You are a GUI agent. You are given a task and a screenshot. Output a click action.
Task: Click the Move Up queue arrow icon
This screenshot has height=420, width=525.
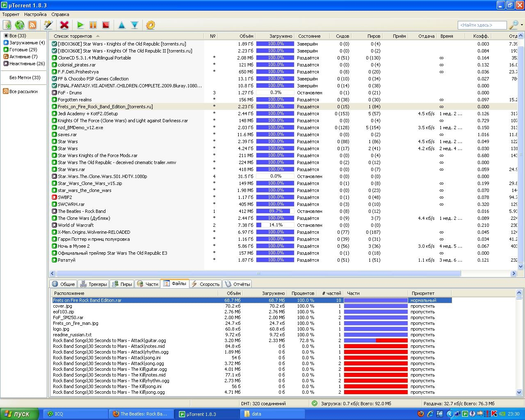pyautogui.click(x=122, y=25)
